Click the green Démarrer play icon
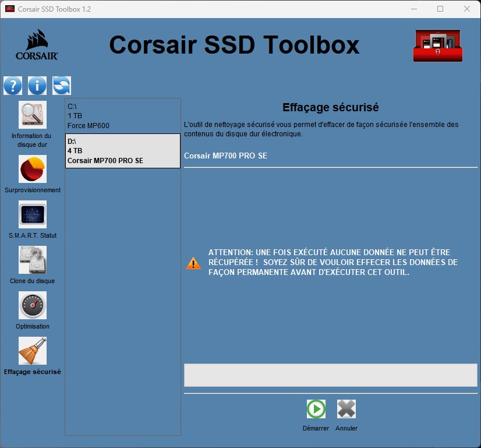The height and width of the screenshot is (448, 481). pyautogui.click(x=316, y=409)
